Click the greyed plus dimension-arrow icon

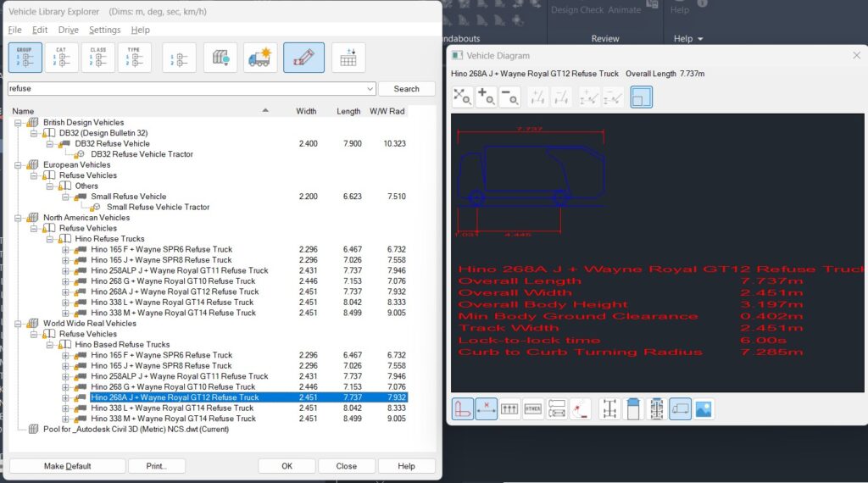point(588,97)
